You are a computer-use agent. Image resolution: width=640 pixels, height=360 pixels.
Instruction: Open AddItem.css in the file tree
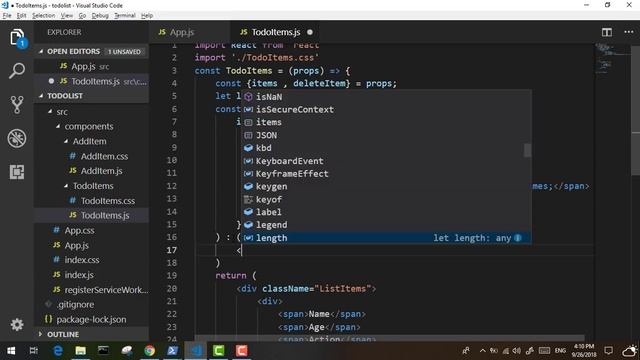[91, 156]
